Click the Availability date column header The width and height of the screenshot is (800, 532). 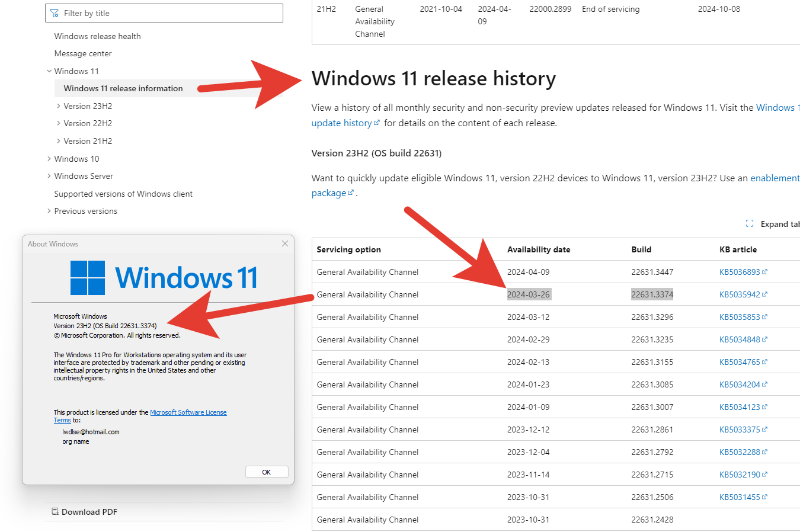(x=539, y=249)
